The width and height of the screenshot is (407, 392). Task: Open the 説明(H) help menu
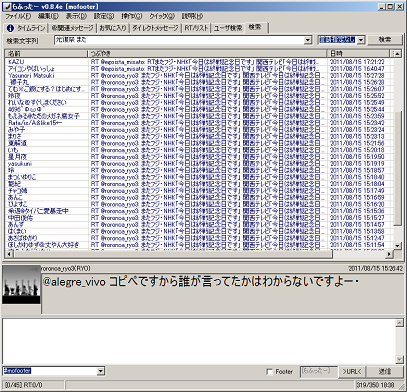[192, 16]
